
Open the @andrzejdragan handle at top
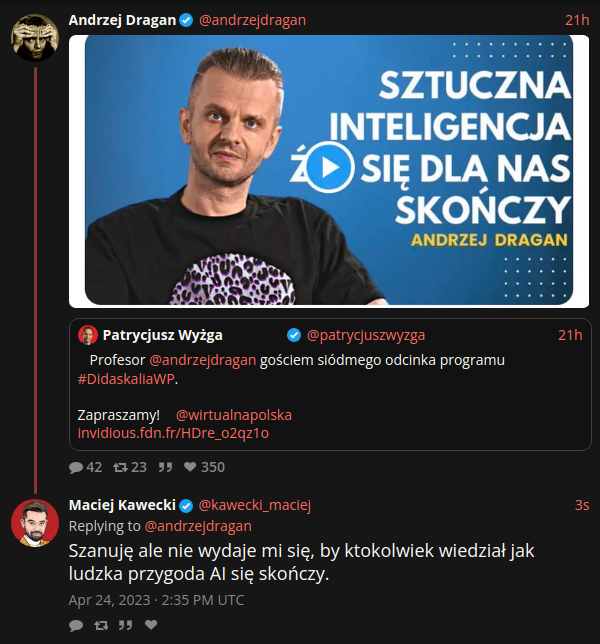(x=252, y=20)
